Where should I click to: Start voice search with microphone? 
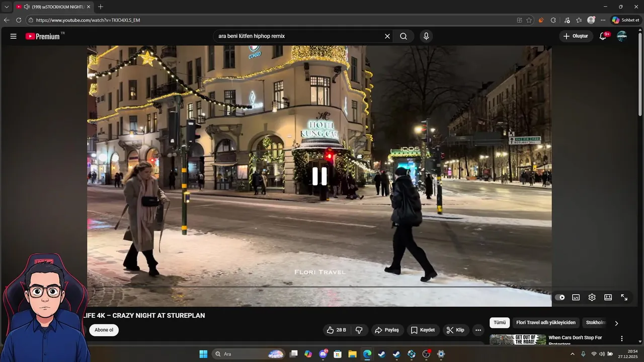[x=426, y=36]
